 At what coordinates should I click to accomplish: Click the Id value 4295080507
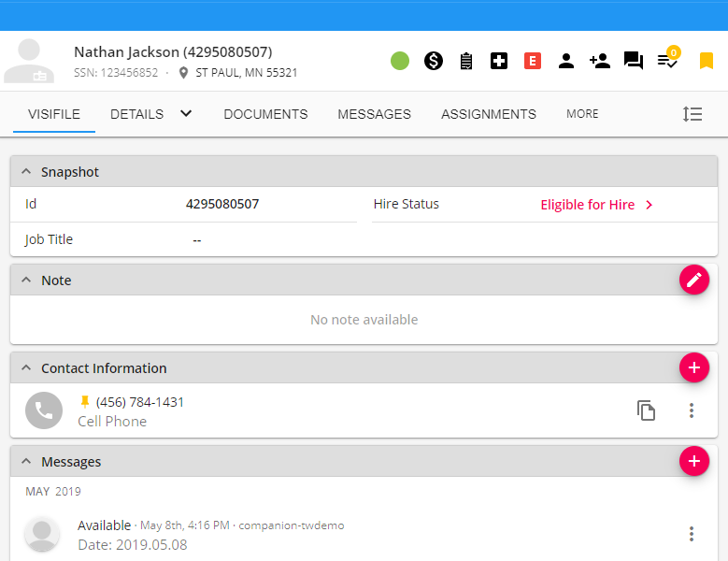[x=222, y=204]
